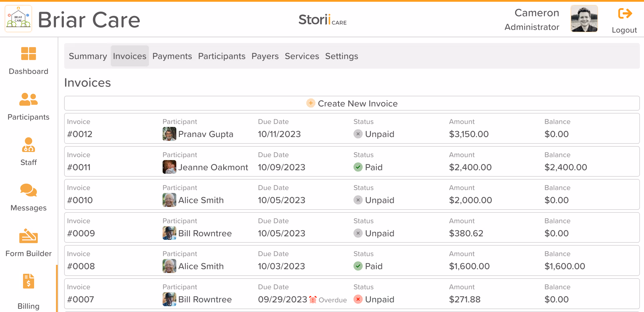
Task: Click the amount $380.62
Action: [466, 233]
